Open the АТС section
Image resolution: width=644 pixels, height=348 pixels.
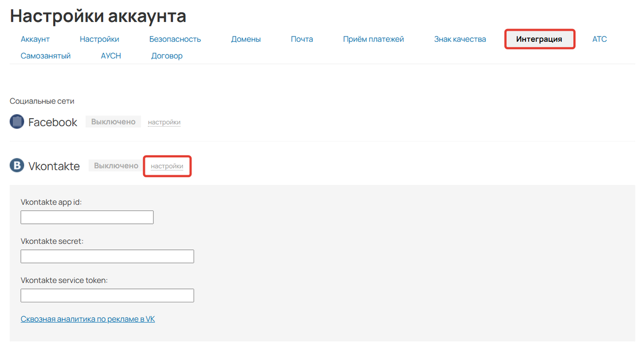tap(599, 39)
